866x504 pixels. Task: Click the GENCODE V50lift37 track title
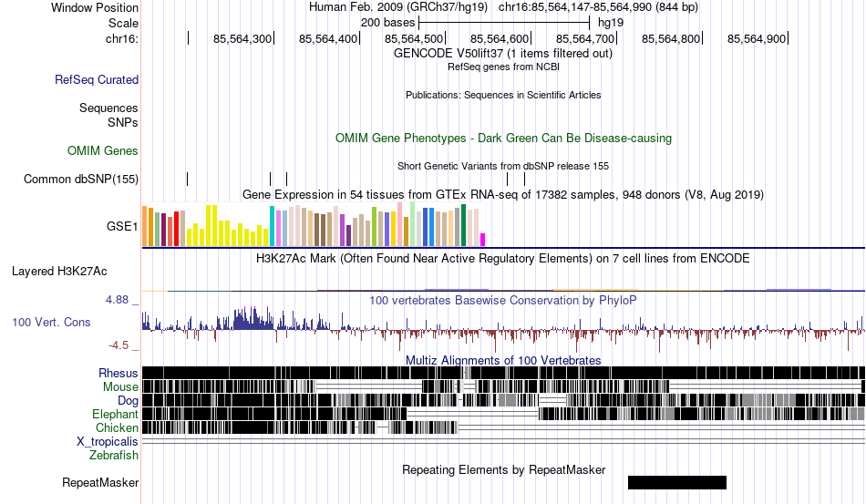tap(503, 54)
